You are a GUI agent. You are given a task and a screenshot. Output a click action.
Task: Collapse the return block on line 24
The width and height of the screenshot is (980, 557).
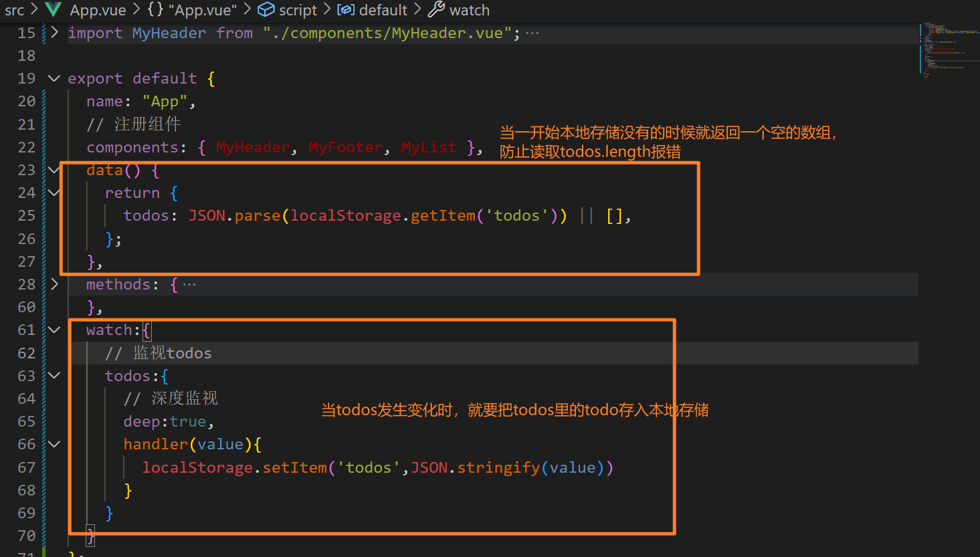pos(54,193)
